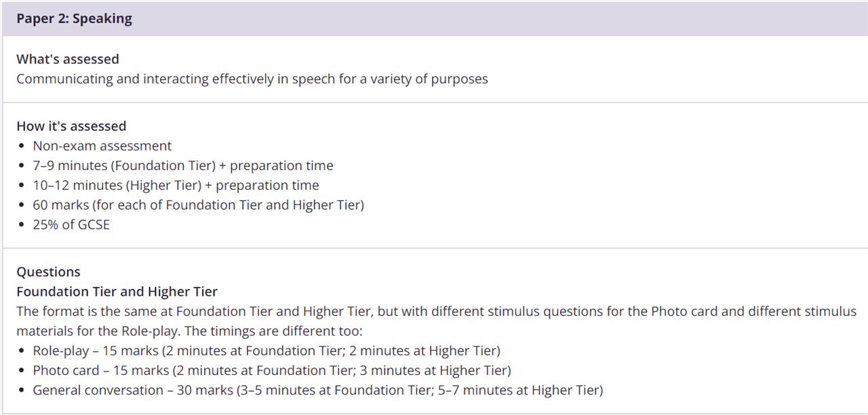This screenshot has width=868, height=415.
Task: Click the 'Communicating and interacting effectively' sentence
Action: [252, 79]
